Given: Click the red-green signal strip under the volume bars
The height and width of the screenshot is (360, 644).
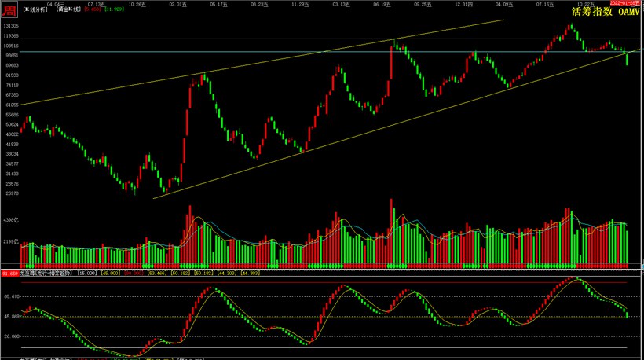Looking at the screenshot, I should click(x=324, y=266).
